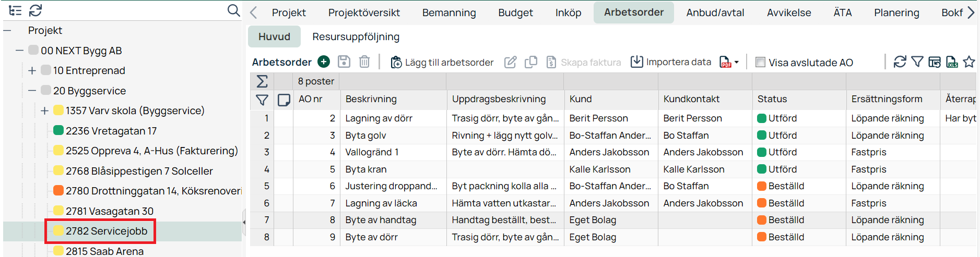980x257 pixels.
Task: Collapse the 20 Byggservice tree node
Action: coord(32,91)
